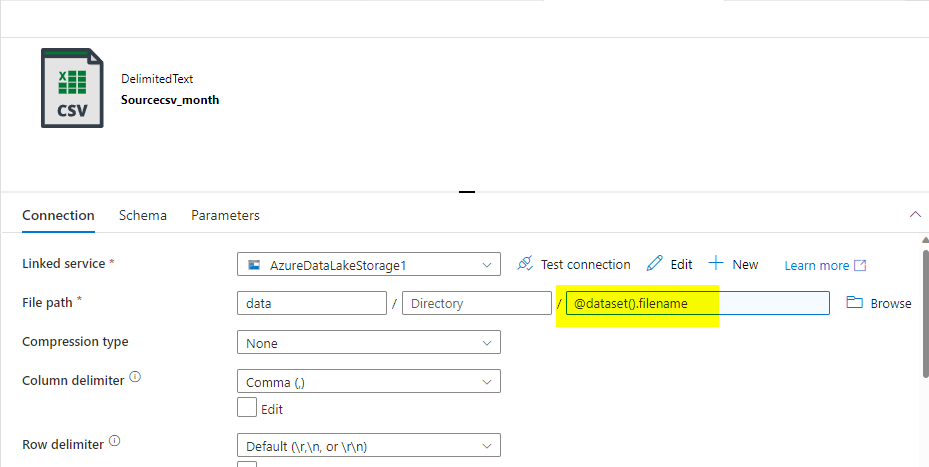Viewport: 929px width, 467px height.
Task: Click the Row delimiter info icon
Action: (114, 441)
